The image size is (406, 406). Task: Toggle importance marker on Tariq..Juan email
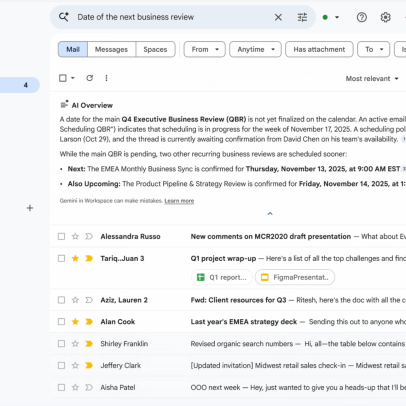click(89, 258)
